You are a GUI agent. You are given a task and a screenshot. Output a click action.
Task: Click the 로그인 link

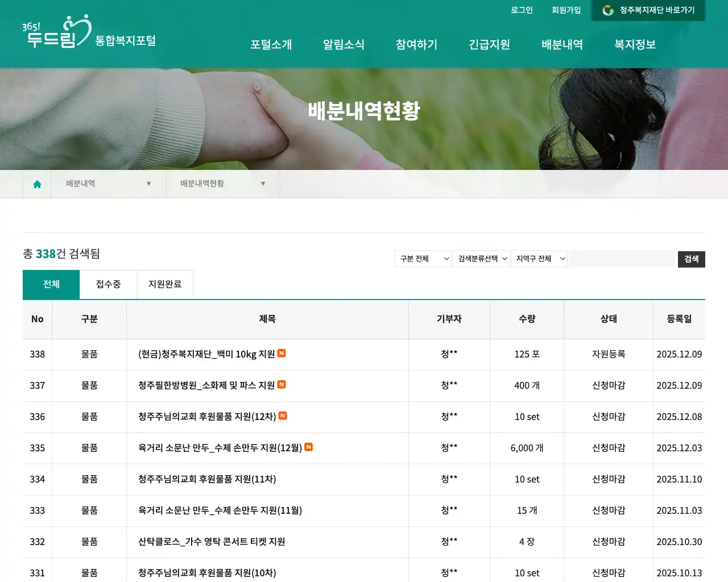click(x=521, y=10)
